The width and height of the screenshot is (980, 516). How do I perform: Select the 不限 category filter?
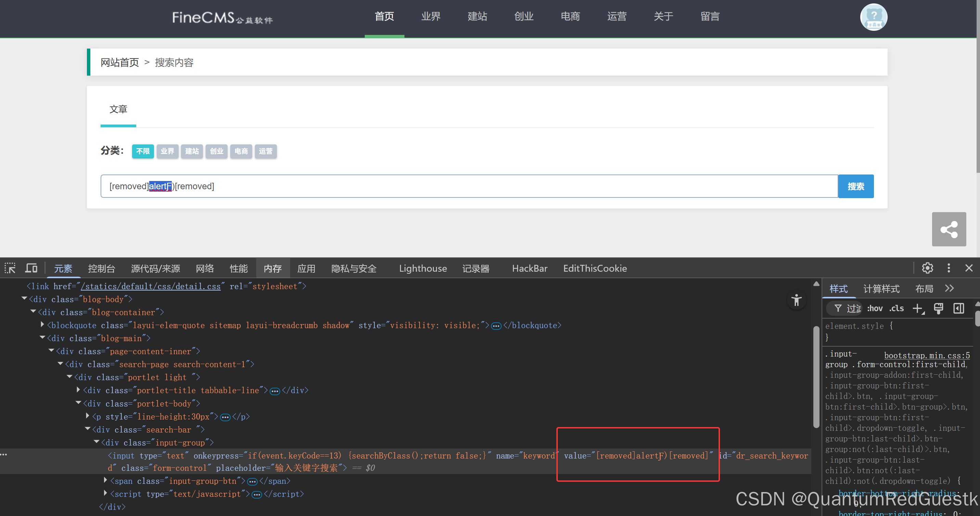point(143,151)
